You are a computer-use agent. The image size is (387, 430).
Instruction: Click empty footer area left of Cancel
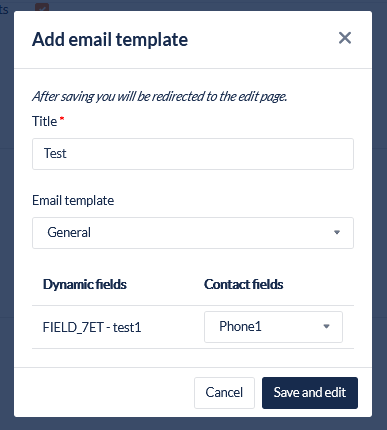tap(103, 393)
